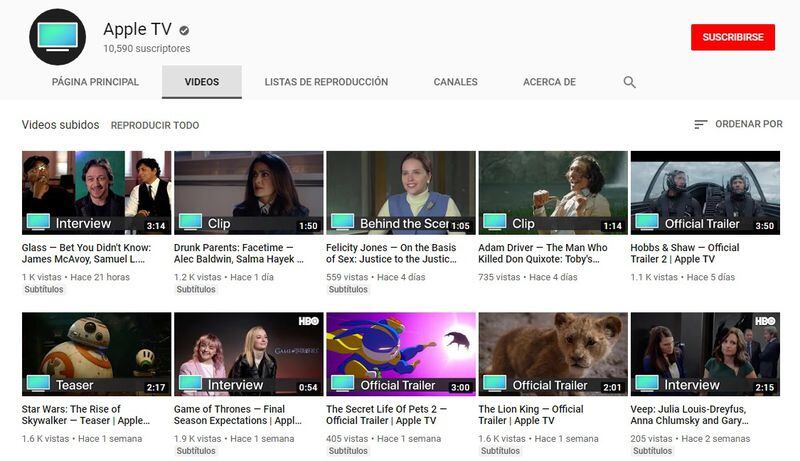Viewport: 800px width, 461px height.
Task: Click the Subtítulos badge under the Glass video
Action: 44,289
